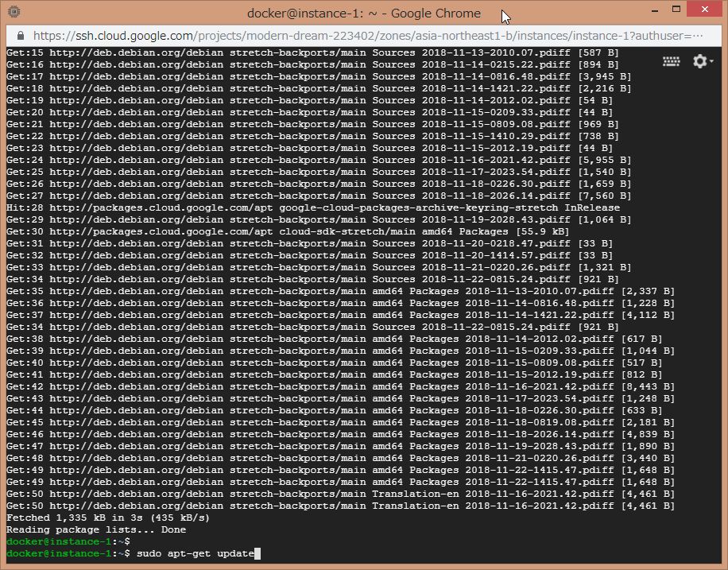Click the Get:42 Packages line [8,443 B]
This screenshot has height=570, width=728.
pos(340,386)
